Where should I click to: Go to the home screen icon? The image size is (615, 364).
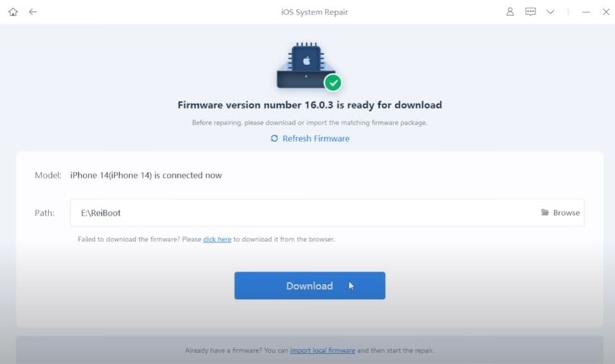(13, 12)
